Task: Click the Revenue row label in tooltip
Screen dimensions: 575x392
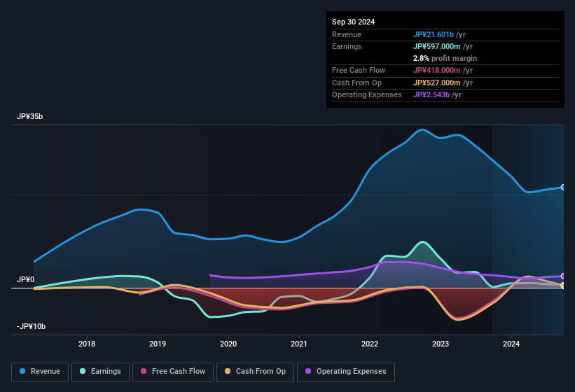Action: point(347,34)
